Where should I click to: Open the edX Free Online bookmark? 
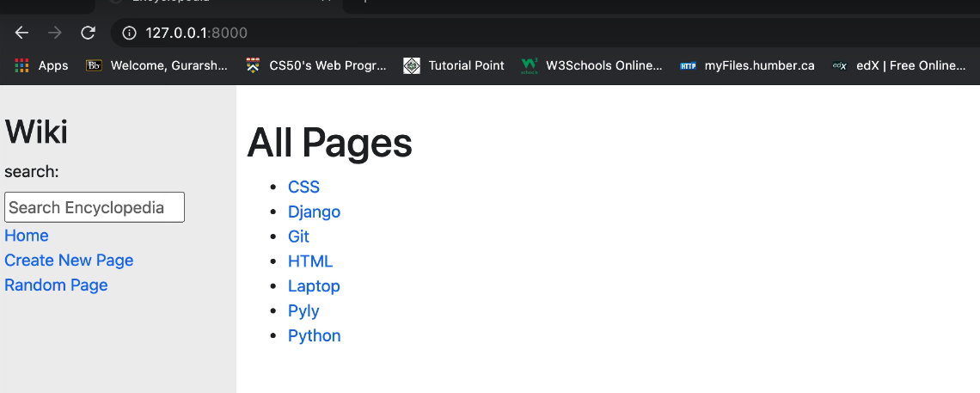pos(898,65)
